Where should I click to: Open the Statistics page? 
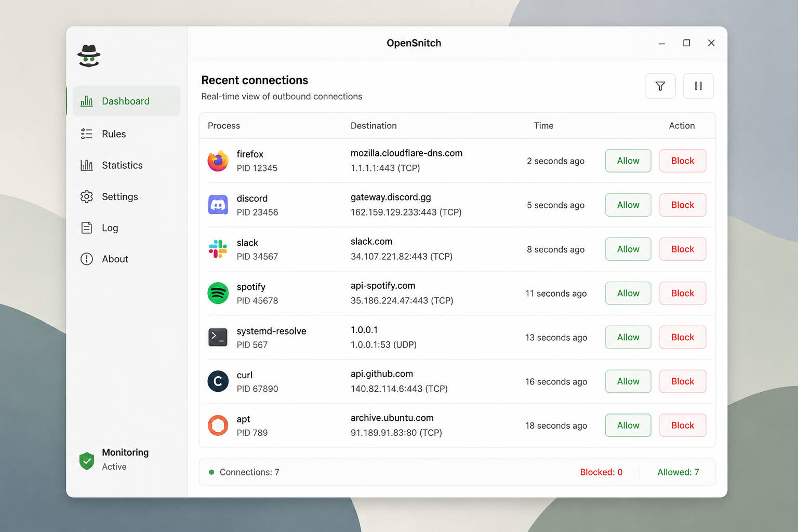click(x=126, y=165)
